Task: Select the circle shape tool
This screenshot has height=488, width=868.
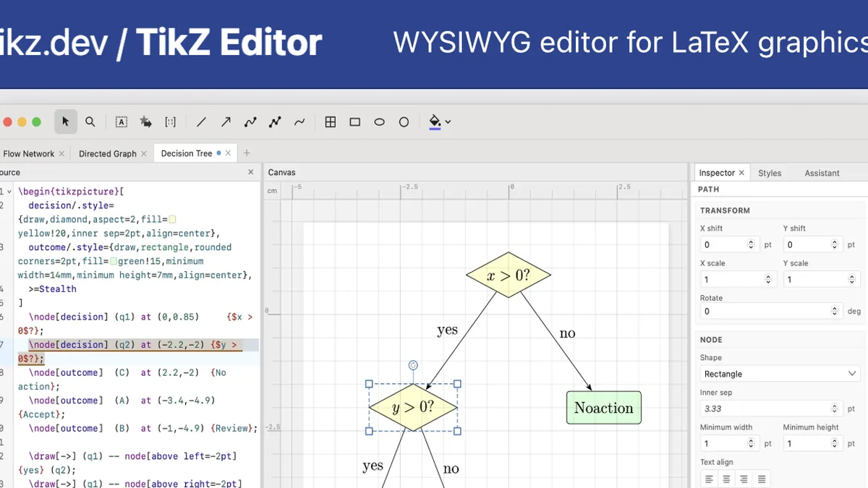Action: [x=404, y=122]
